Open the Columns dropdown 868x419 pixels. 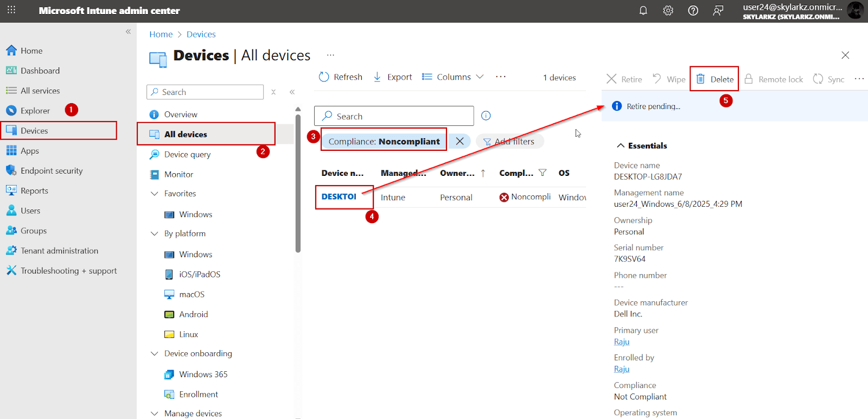[452, 77]
